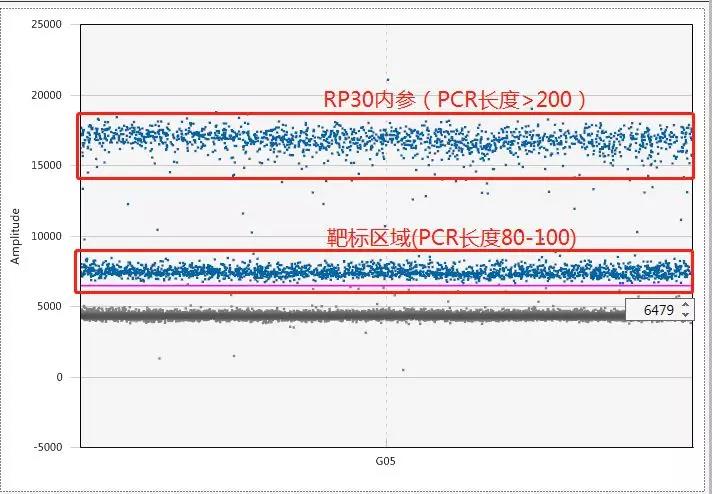712x494 pixels.
Task: Click the 20000 axis tick label
Action: click(x=46, y=95)
